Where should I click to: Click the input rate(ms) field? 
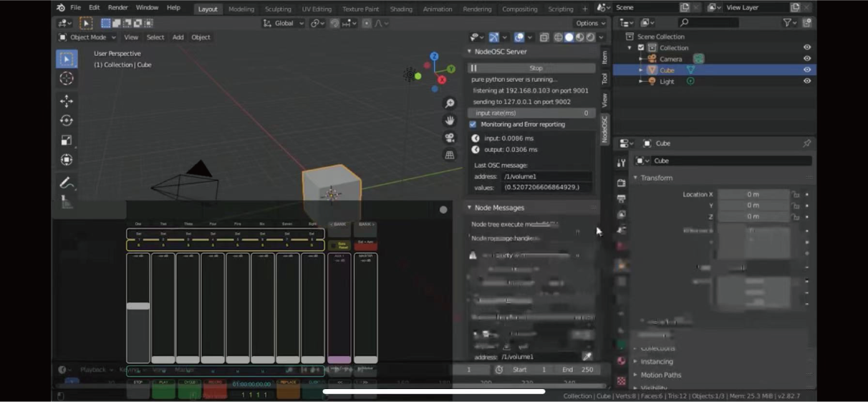click(x=531, y=113)
